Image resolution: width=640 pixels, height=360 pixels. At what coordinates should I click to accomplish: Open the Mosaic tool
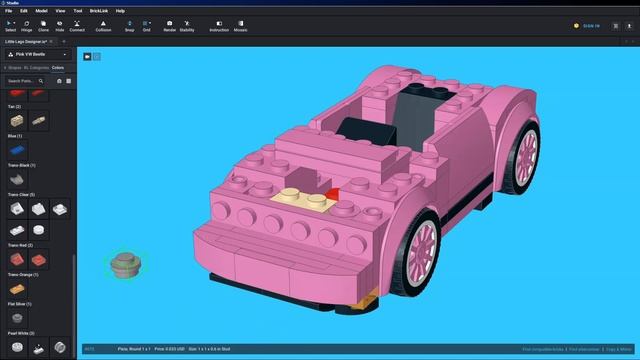[240, 26]
